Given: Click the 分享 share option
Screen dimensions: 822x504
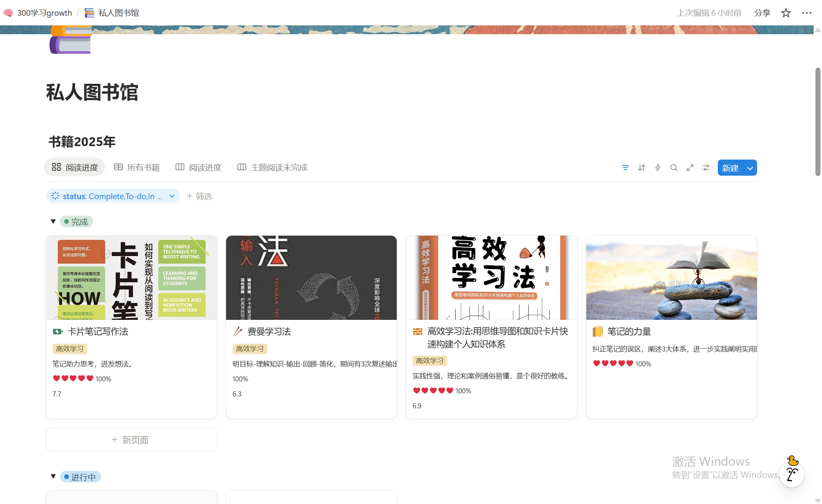Looking at the screenshot, I should (x=762, y=13).
